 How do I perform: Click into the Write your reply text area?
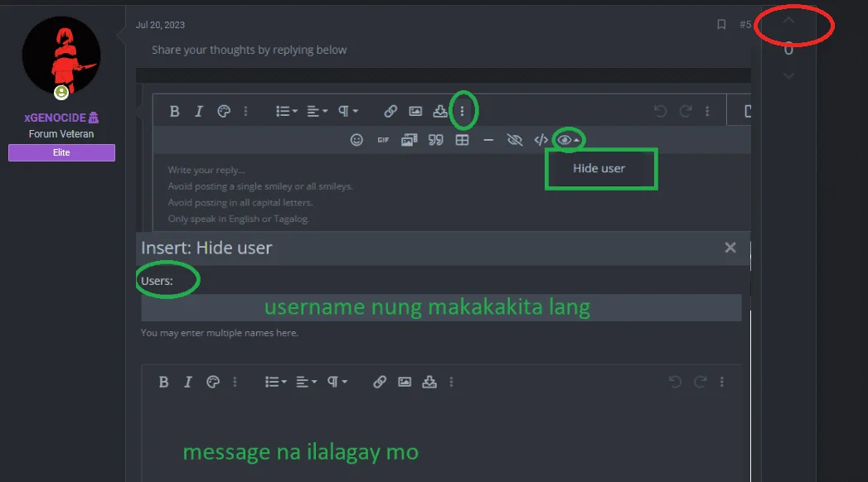(x=451, y=194)
